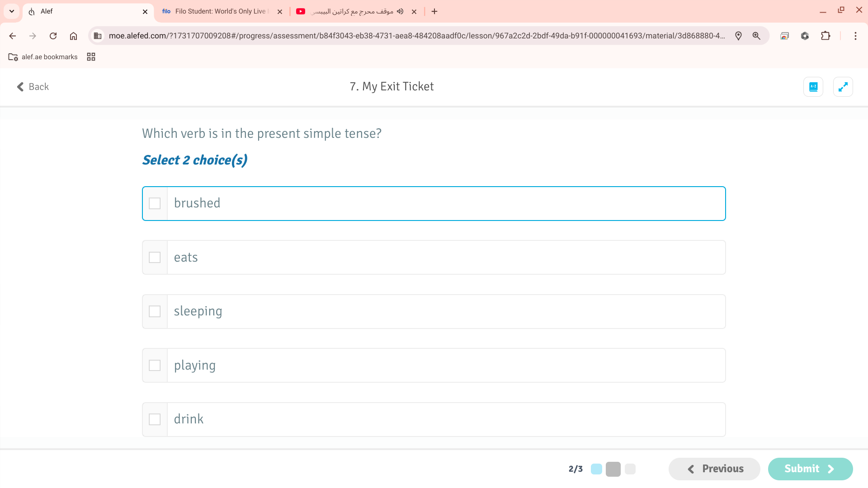Select the current question gray progress square

point(613,469)
